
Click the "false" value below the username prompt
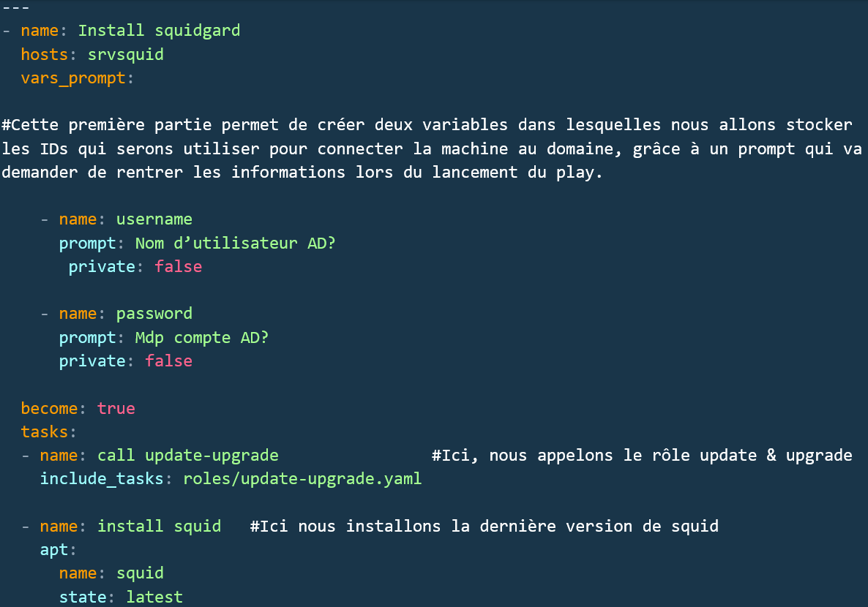click(178, 267)
